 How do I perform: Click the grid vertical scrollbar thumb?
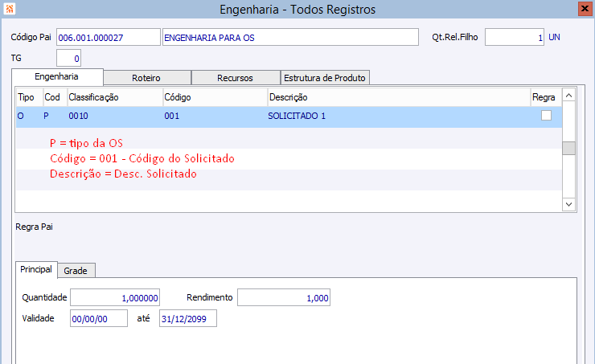[568, 149]
